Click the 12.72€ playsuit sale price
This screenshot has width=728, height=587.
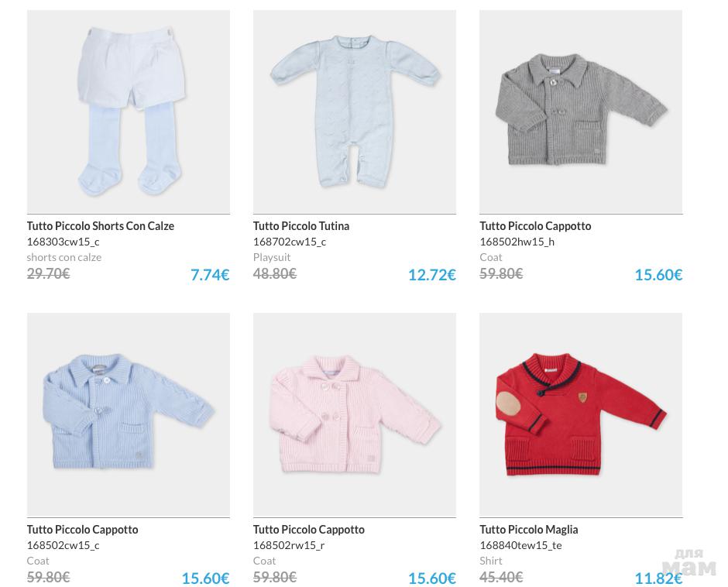tap(431, 275)
